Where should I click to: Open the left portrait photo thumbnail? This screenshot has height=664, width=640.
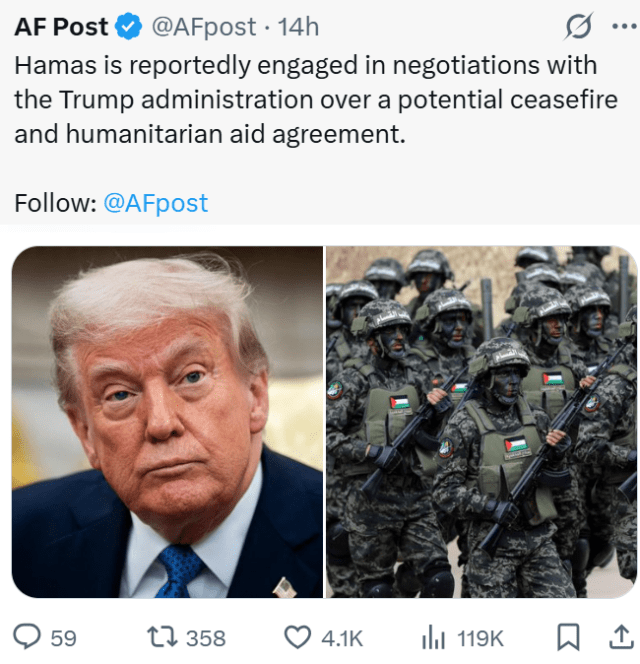coord(167,422)
